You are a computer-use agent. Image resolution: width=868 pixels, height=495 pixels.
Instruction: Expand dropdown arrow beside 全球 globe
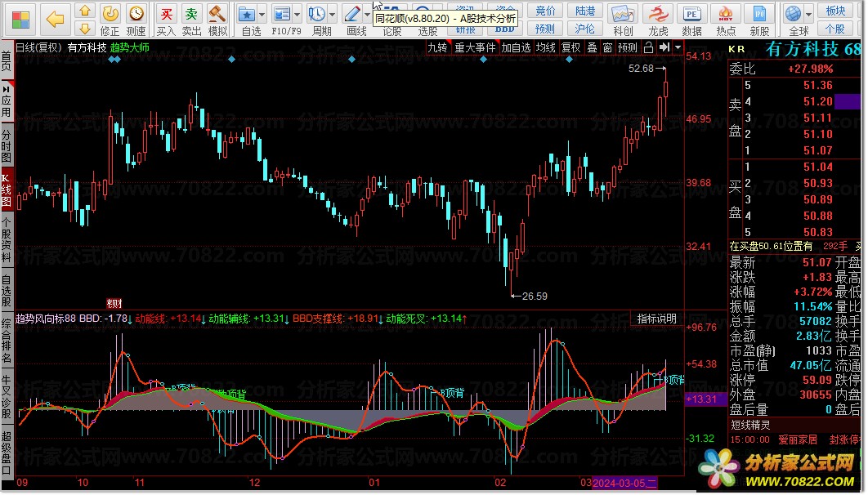[x=808, y=15]
